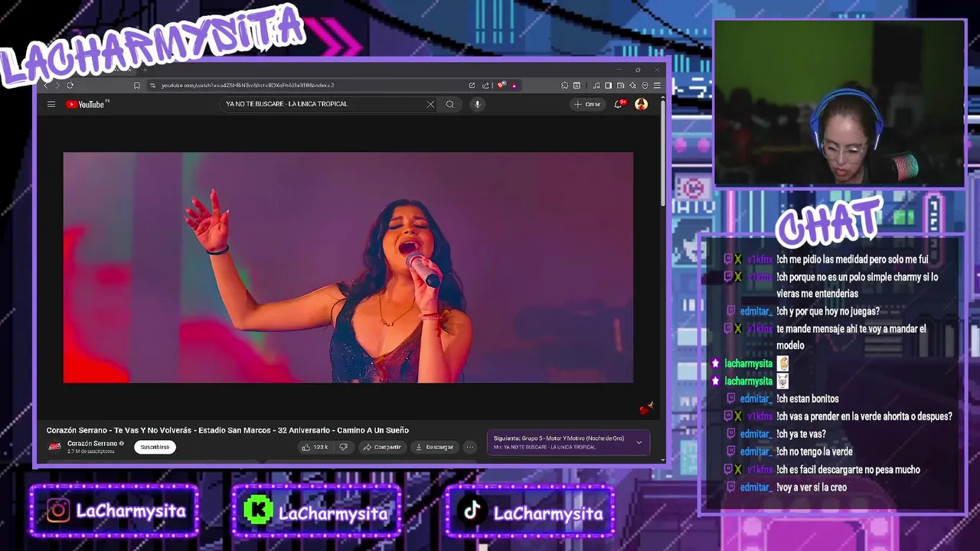Open the Brave shields icon in address bar
Image resolution: width=980 pixels, height=551 pixels.
(x=501, y=85)
